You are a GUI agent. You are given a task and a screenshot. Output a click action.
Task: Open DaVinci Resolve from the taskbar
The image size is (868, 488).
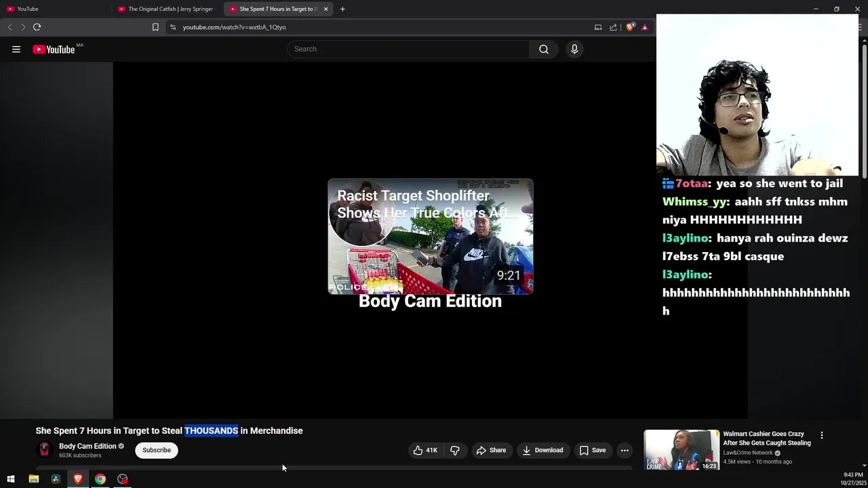[56, 479]
